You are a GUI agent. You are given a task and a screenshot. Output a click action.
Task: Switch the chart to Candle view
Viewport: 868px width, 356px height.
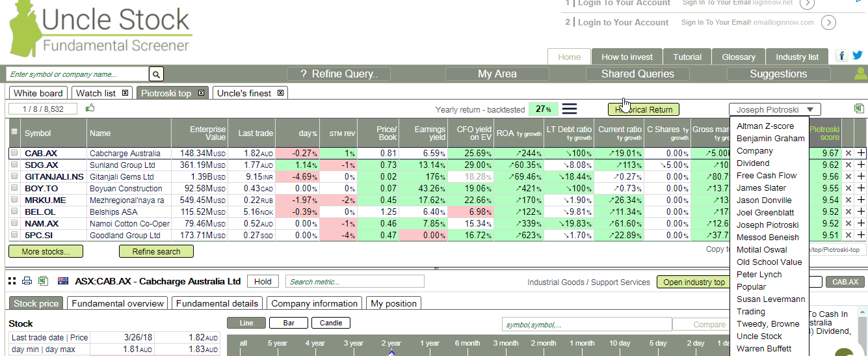click(x=330, y=323)
